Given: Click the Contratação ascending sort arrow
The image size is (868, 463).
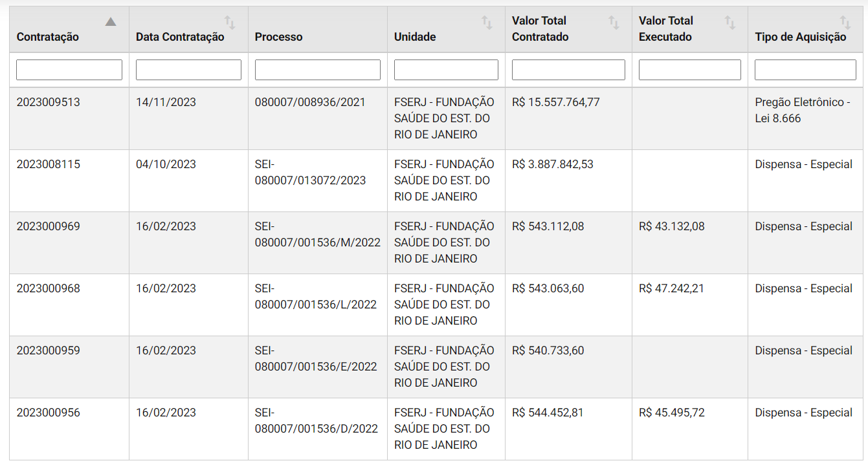Looking at the screenshot, I should coord(111,22).
